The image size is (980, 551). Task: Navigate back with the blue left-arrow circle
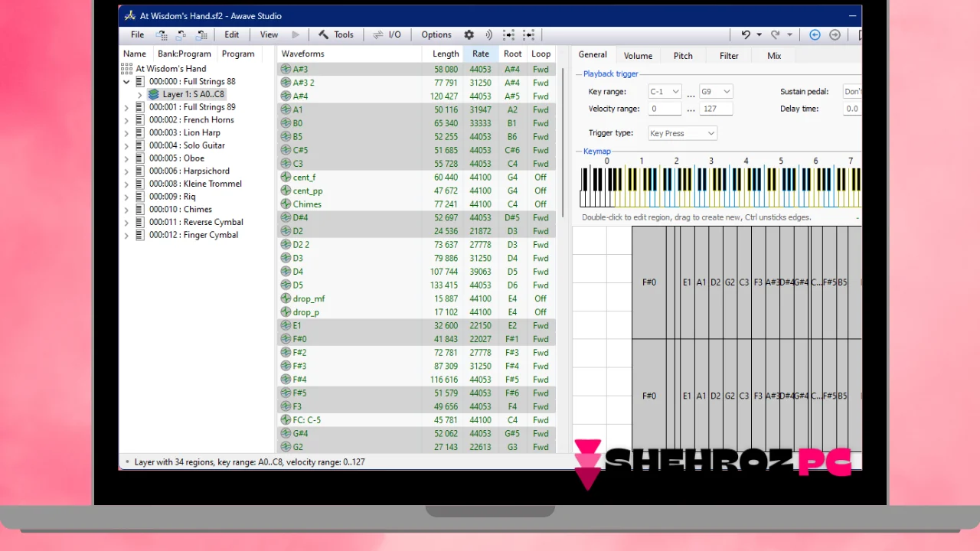coord(815,34)
